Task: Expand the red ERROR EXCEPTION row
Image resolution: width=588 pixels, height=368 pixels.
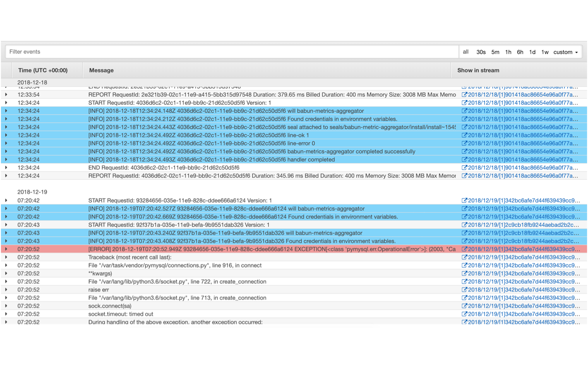Action: click(x=6, y=249)
